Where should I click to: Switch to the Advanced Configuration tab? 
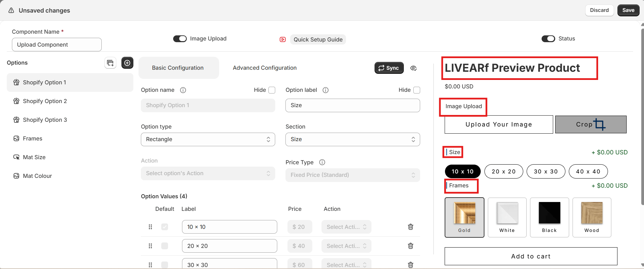point(265,68)
